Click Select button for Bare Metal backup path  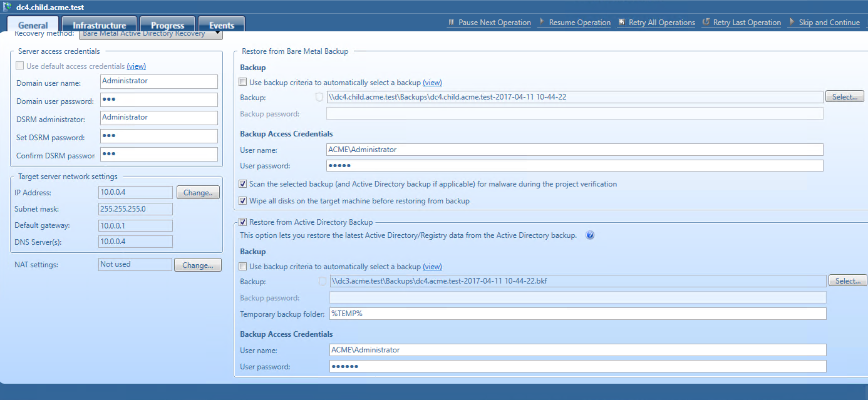tap(844, 97)
